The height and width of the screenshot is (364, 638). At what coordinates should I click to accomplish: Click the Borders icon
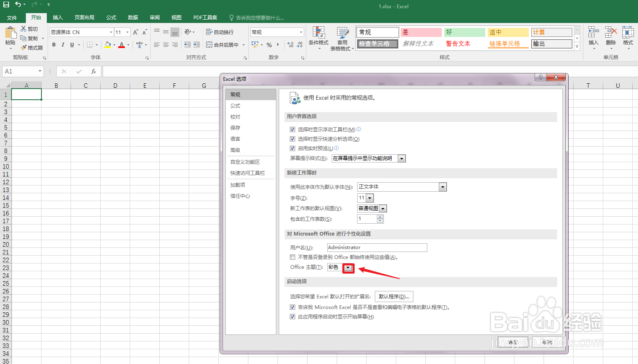click(90, 45)
